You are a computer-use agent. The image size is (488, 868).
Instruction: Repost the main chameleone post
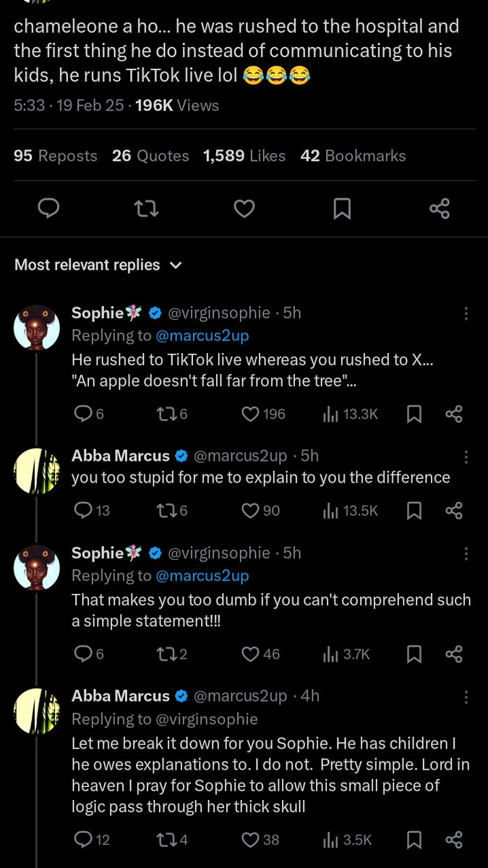point(147,209)
